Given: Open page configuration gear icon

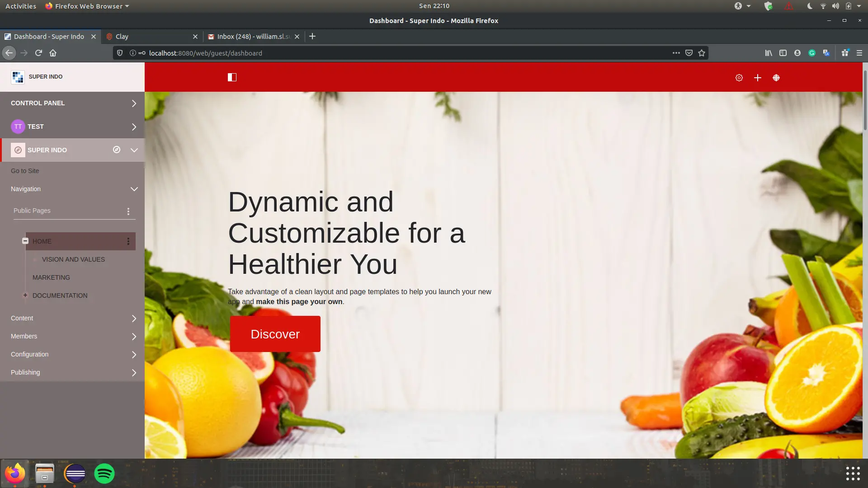Looking at the screenshot, I should pos(739,78).
